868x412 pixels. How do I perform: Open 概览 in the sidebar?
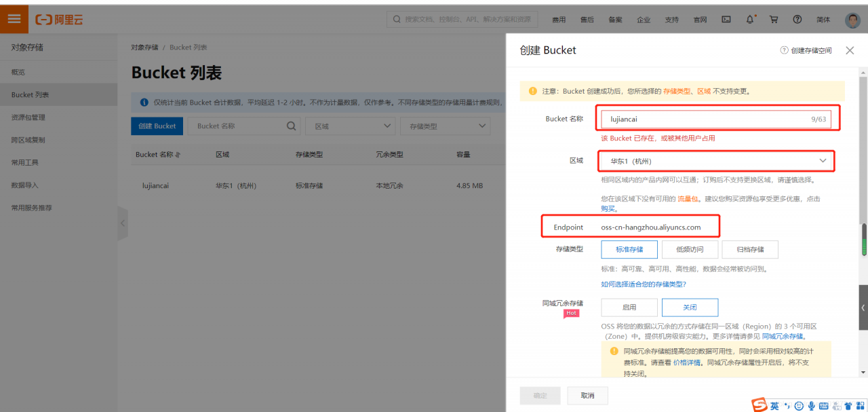[58, 72]
